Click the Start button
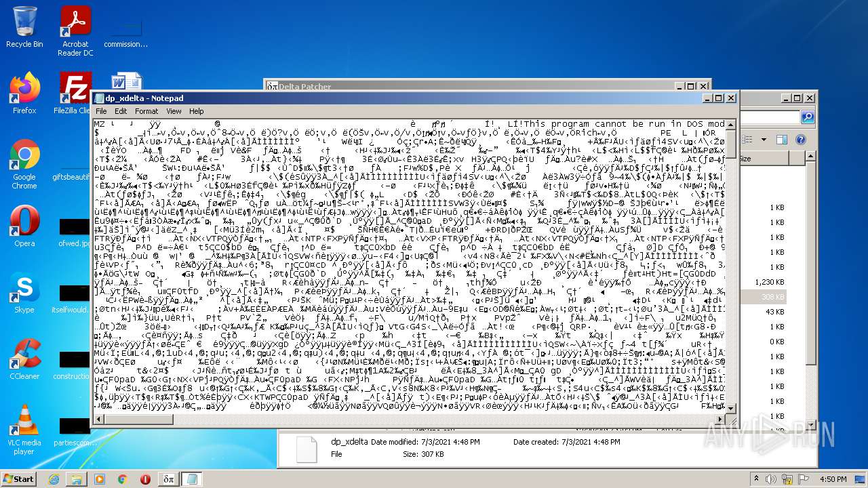868x488 pixels. [x=19, y=479]
